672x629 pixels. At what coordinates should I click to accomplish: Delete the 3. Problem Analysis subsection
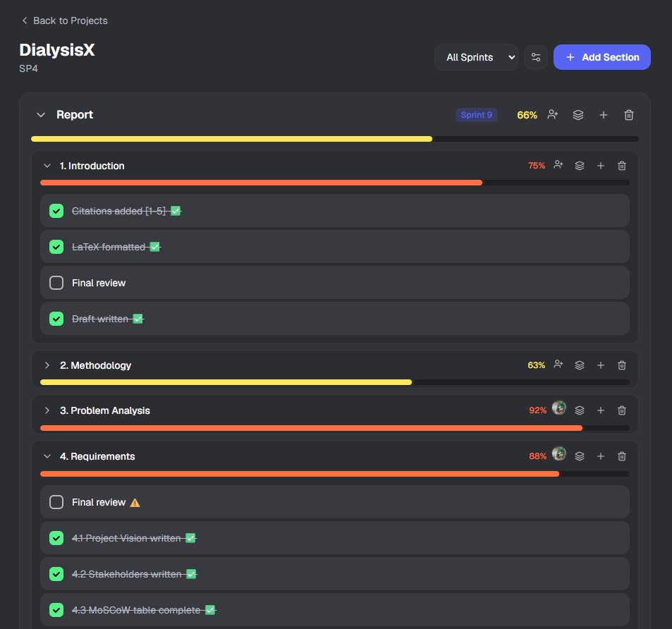pyautogui.click(x=622, y=410)
